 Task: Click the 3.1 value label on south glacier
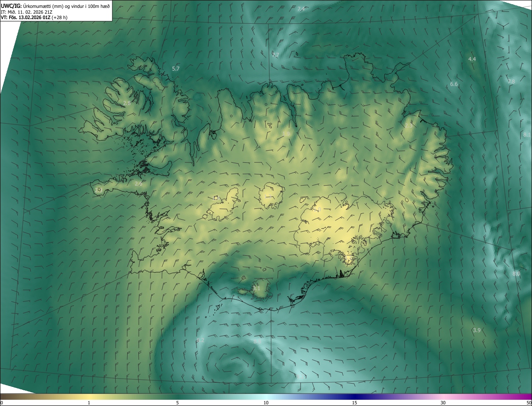coord(256,288)
